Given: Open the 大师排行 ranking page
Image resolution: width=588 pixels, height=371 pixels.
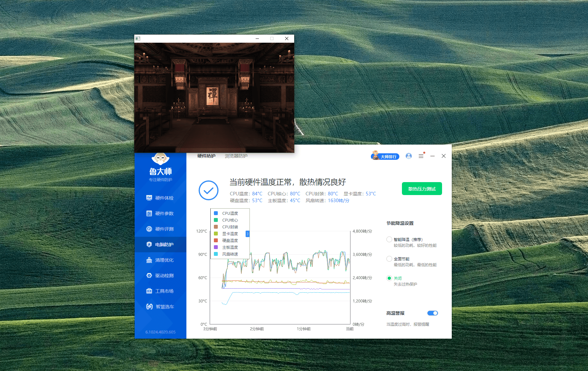Looking at the screenshot, I should pos(385,156).
